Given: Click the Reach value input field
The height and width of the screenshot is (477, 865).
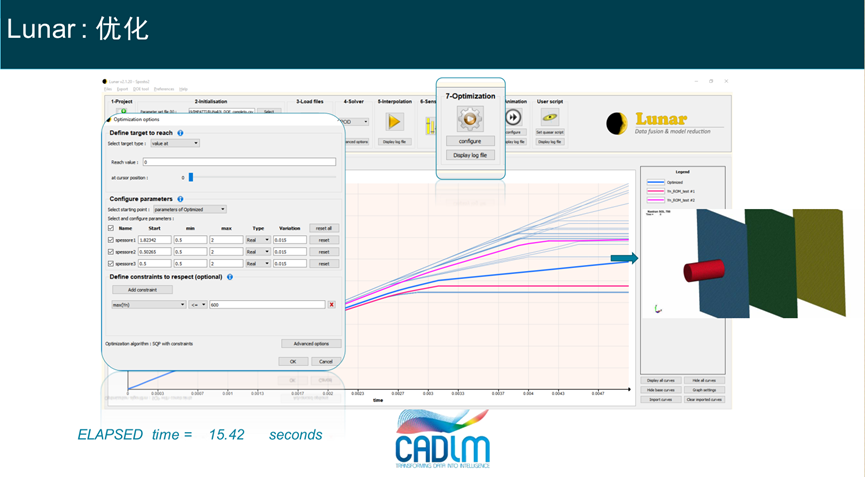Looking at the screenshot, I should click(239, 162).
